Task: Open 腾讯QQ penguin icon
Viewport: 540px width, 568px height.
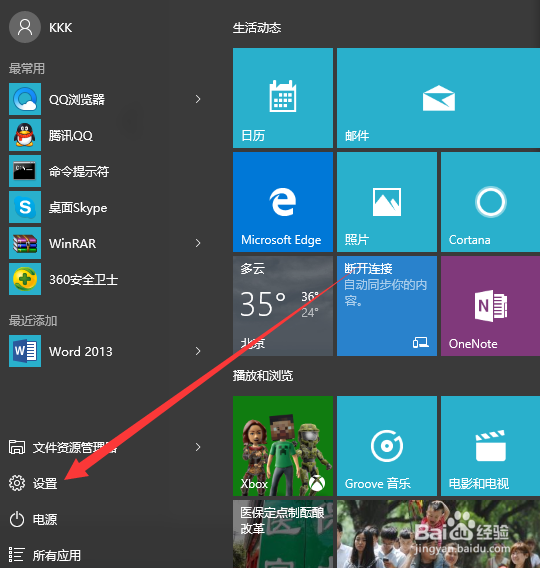Action: pyautogui.click(x=25, y=135)
